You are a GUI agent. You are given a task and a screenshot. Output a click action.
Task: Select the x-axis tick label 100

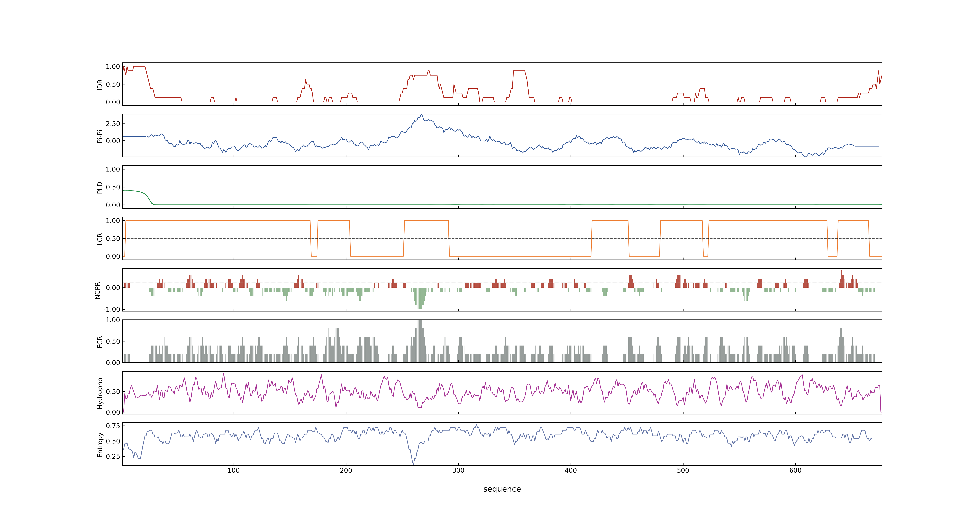[234, 470]
